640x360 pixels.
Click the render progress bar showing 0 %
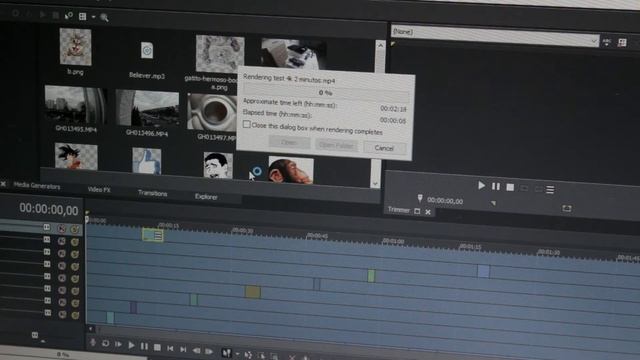[326, 93]
